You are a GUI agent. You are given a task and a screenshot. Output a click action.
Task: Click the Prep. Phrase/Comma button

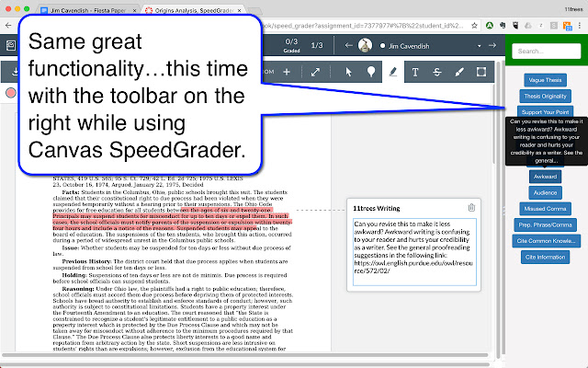pos(545,224)
